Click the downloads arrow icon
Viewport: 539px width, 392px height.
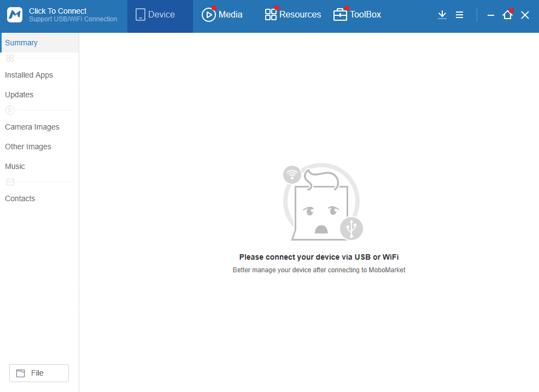pos(442,15)
